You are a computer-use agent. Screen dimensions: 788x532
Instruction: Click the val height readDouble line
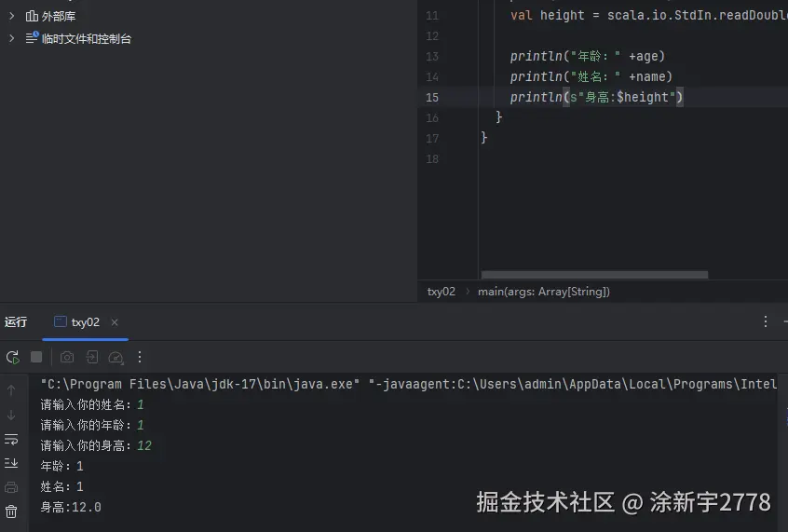click(649, 16)
